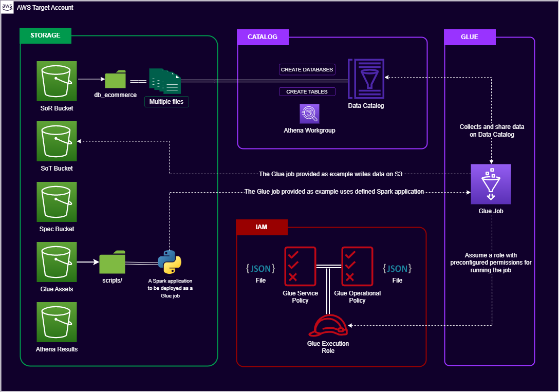
Task: Click the Glue Job label
Action: point(491,211)
